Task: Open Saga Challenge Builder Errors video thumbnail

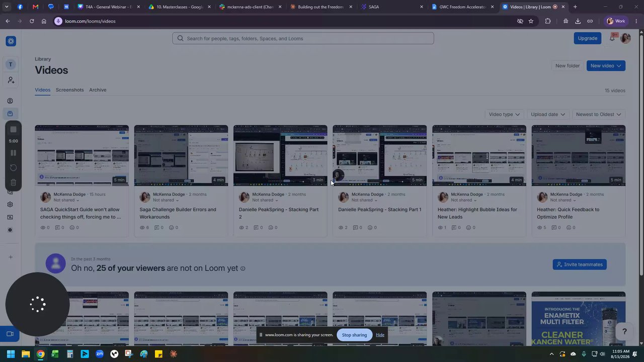Action: click(181, 156)
